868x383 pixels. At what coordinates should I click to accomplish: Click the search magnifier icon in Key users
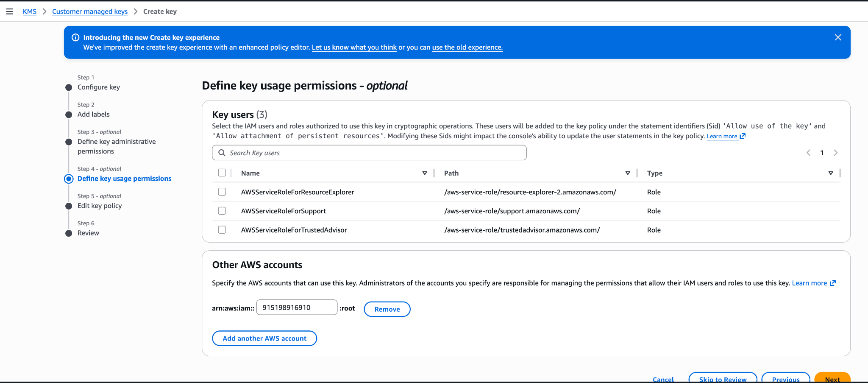222,153
